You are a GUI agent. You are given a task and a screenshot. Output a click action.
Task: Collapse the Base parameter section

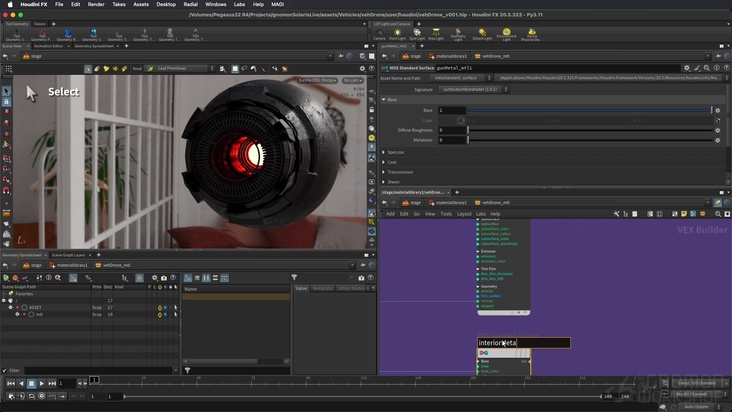click(x=384, y=99)
